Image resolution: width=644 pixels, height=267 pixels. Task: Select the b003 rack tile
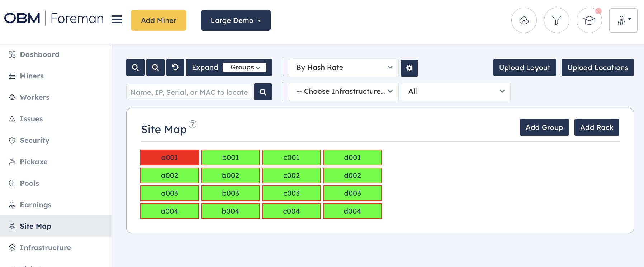(x=231, y=193)
